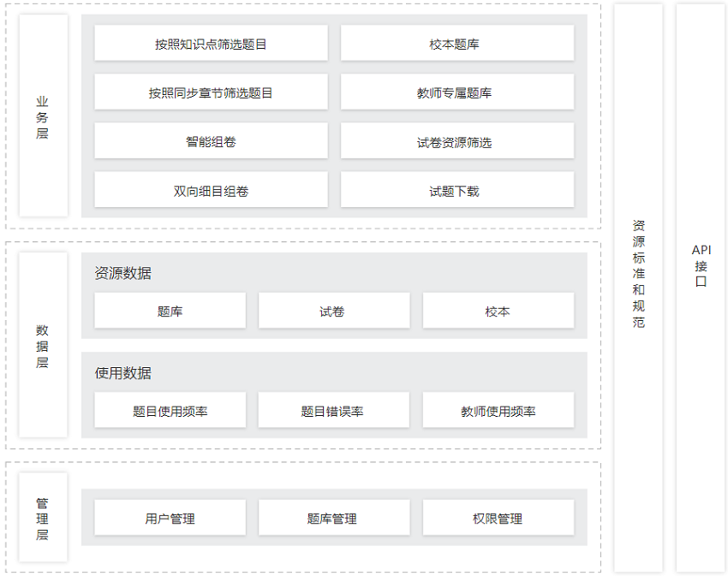The image size is (728, 576).
Task: Click the 题库 box under 资源数据
Action: [170, 311]
